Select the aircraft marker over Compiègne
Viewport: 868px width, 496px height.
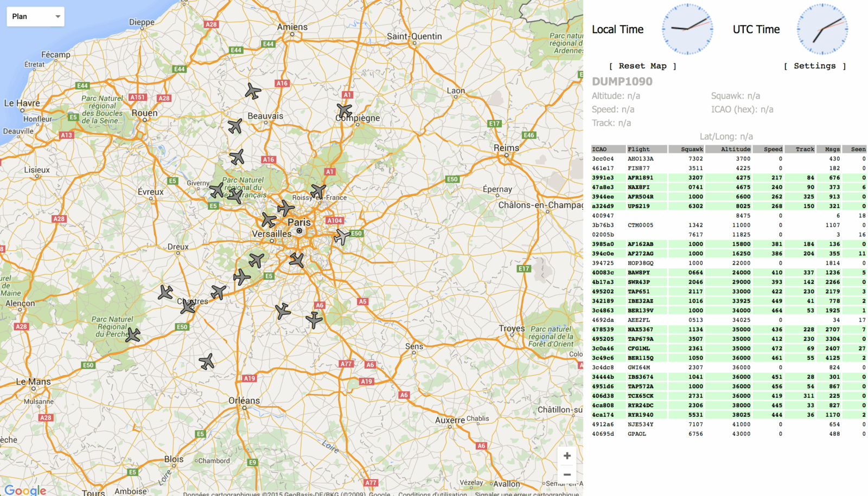tap(344, 111)
